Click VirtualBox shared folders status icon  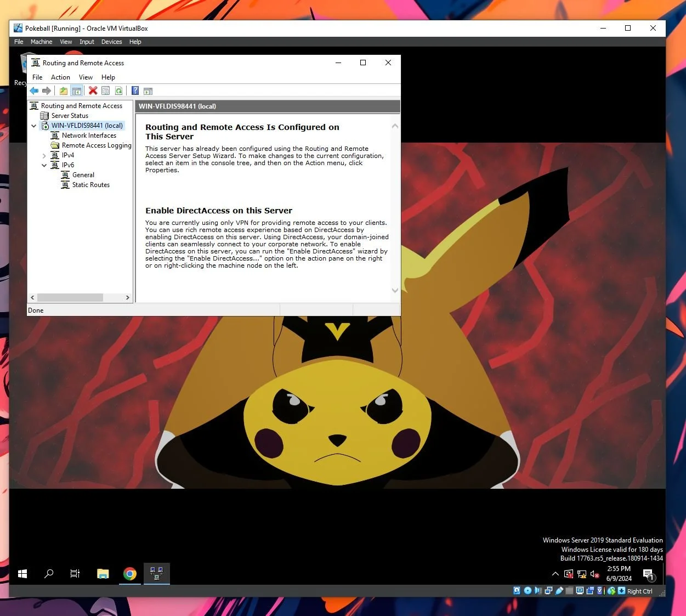pos(569,591)
